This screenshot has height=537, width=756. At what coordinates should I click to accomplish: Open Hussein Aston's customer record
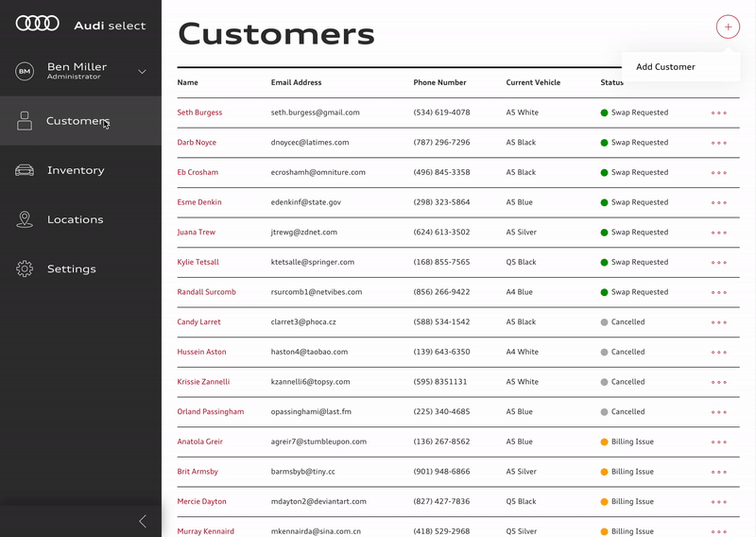(x=201, y=352)
